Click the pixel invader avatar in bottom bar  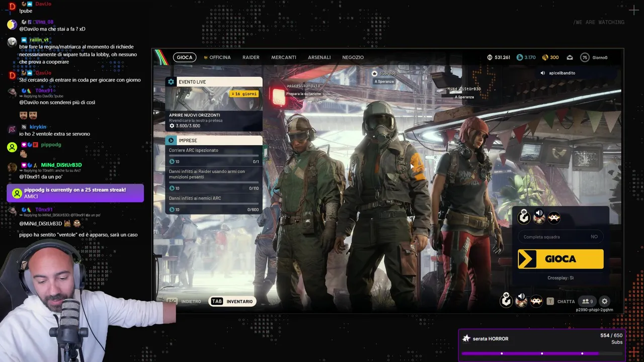pyautogui.click(x=536, y=301)
